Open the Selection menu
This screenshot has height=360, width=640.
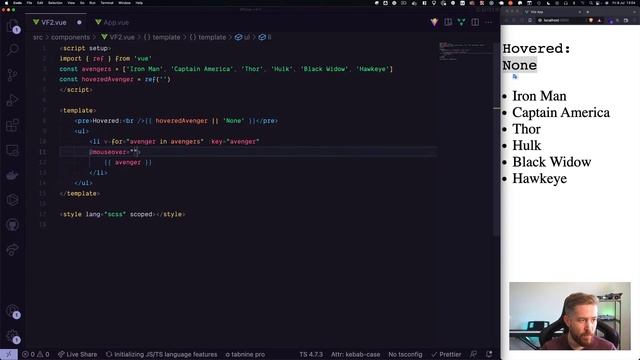tap(55, 3)
